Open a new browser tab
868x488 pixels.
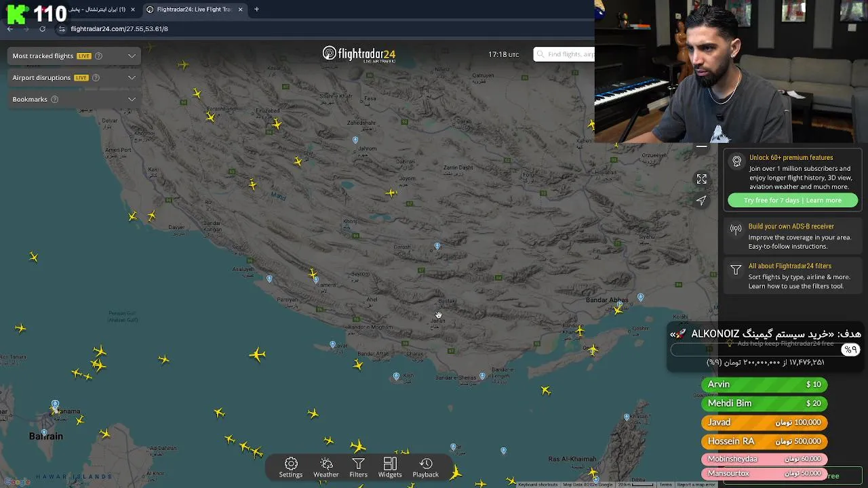tap(256, 9)
